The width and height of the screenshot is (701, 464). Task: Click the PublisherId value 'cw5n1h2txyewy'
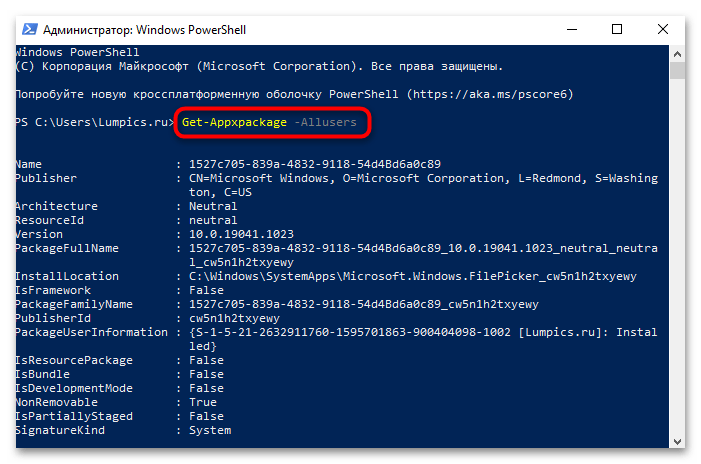[234, 318]
